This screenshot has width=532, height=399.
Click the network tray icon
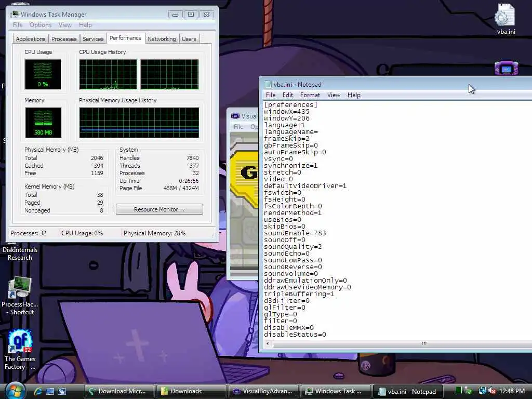[x=482, y=391]
